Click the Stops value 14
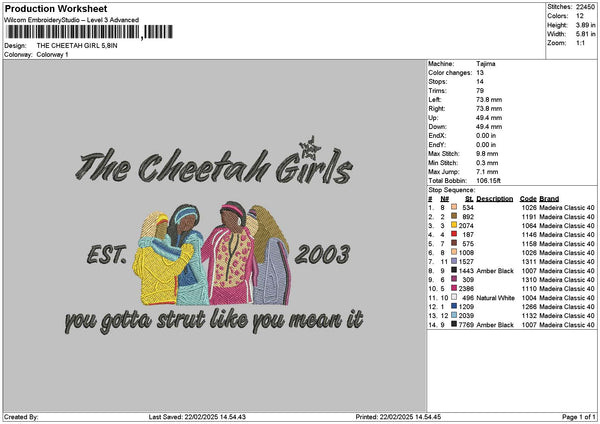 [480, 82]
